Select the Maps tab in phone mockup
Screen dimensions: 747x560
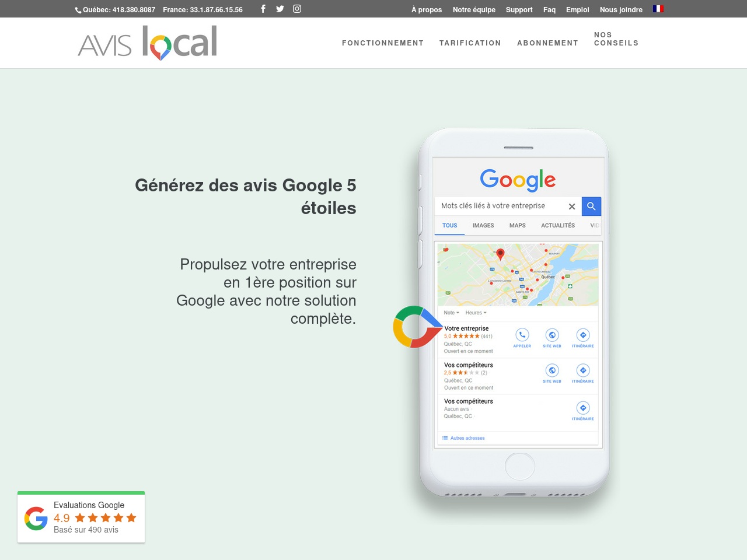point(518,225)
